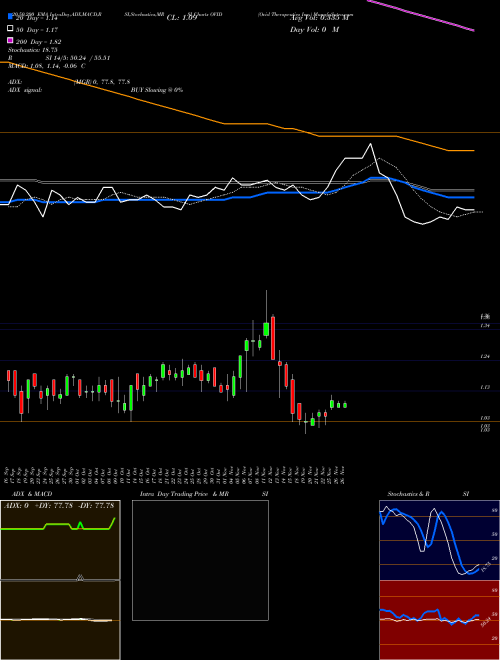Click the blue Stochastics oscillator panel
This screenshot has width=500, height=660.
[439, 540]
